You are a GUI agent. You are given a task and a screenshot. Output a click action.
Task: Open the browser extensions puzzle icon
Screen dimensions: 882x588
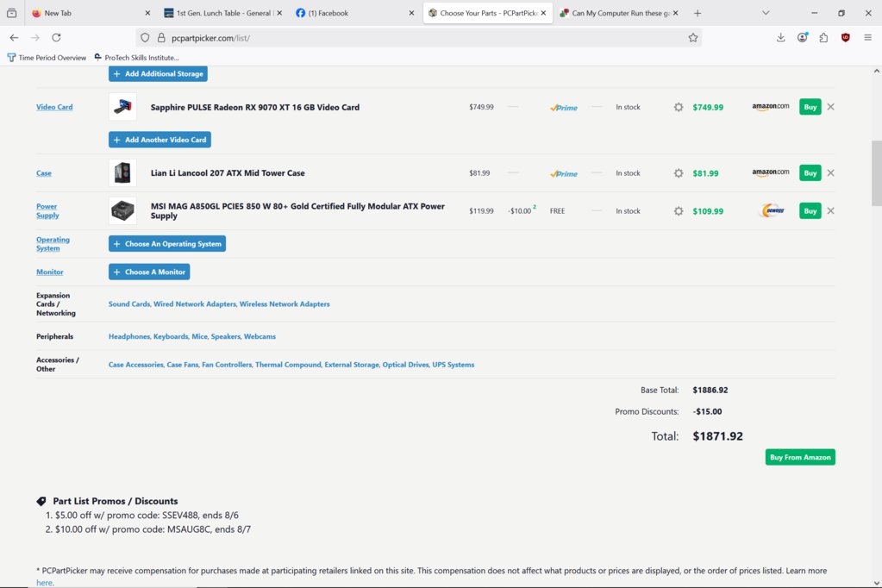tap(823, 38)
